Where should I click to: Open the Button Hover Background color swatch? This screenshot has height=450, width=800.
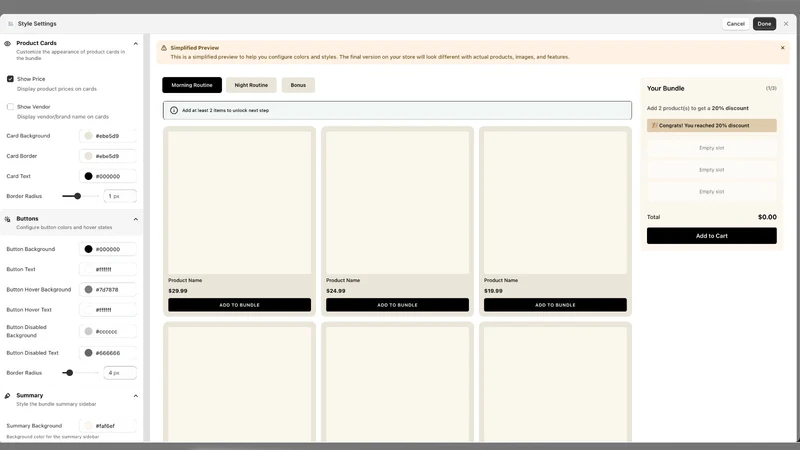click(88, 289)
